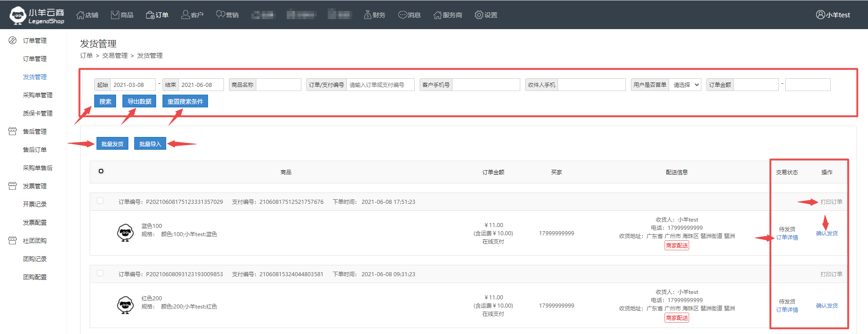Image resolution: width=868 pixels, height=334 pixels.
Task: Click the LegendShop sheep logo
Action: [x=18, y=15]
